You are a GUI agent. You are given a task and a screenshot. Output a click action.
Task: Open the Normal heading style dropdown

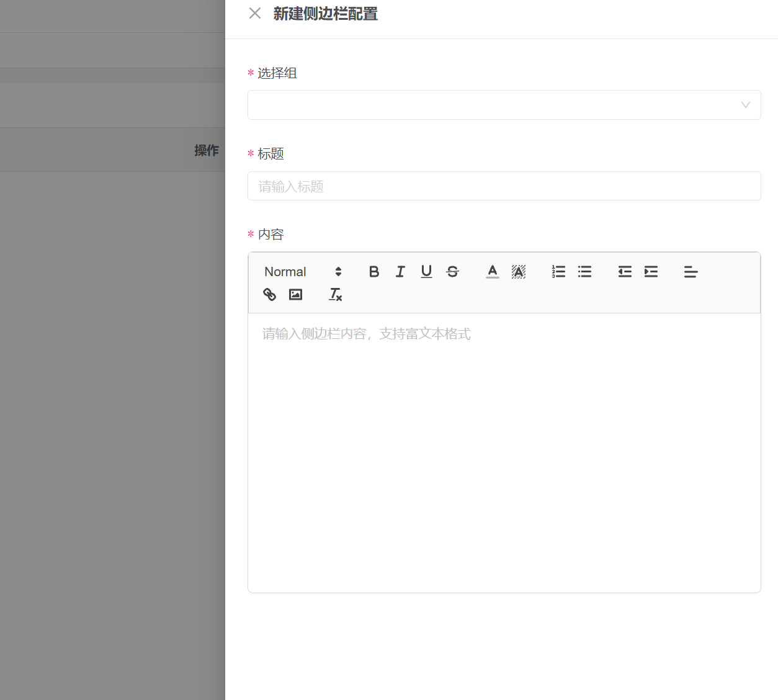tap(301, 271)
